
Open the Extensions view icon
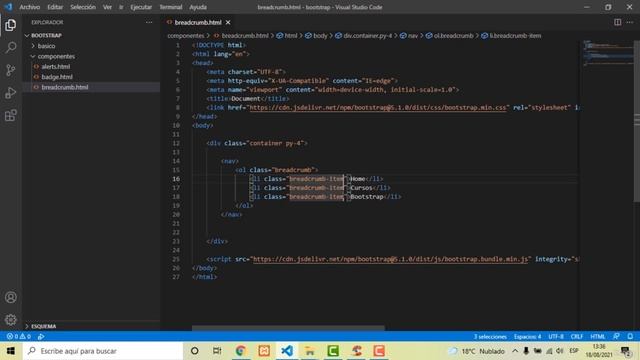click(11, 116)
